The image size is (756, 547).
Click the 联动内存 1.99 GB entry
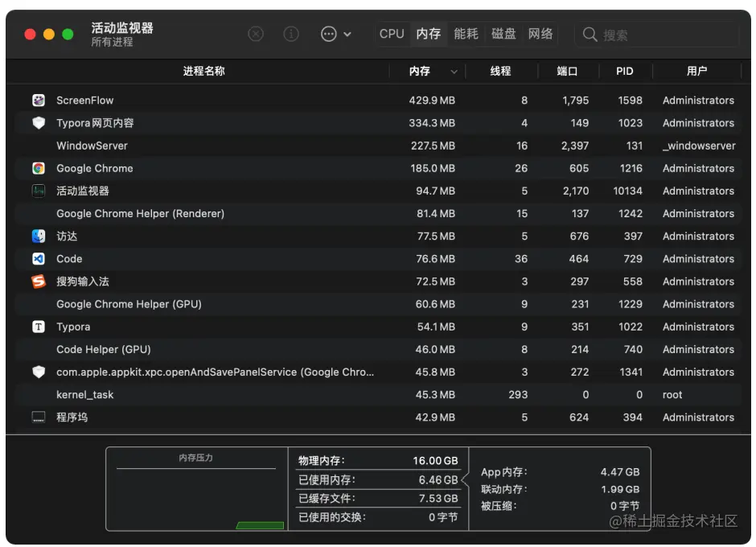pos(561,490)
